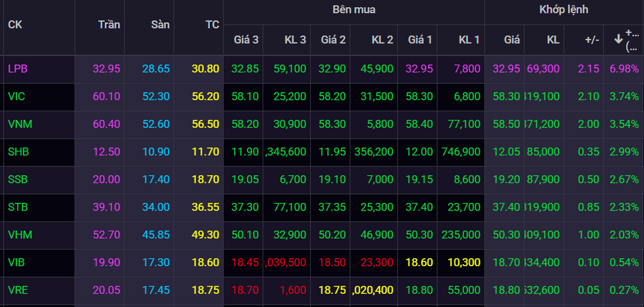Click LPB bid volume 59,100
The image size is (644, 307).
(x=290, y=69)
